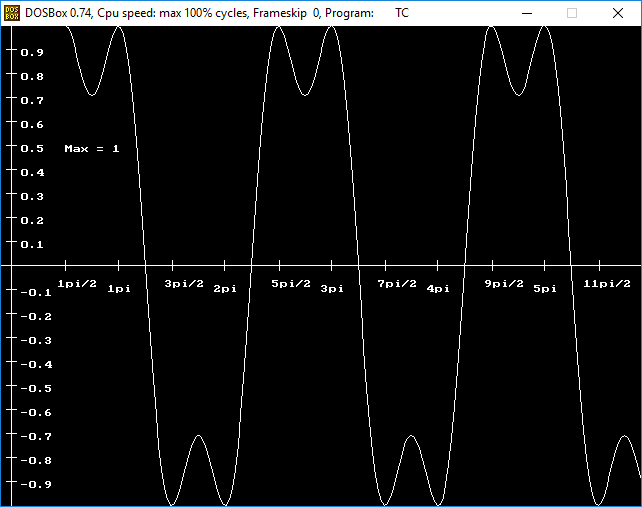
Task: Click the 0.5 y-axis label
Action: [x=32, y=148]
